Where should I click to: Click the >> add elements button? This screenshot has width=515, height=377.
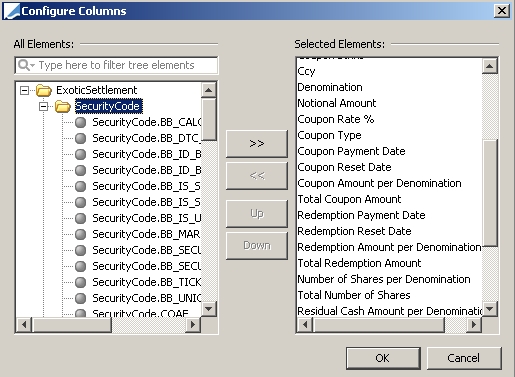(x=257, y=144)
